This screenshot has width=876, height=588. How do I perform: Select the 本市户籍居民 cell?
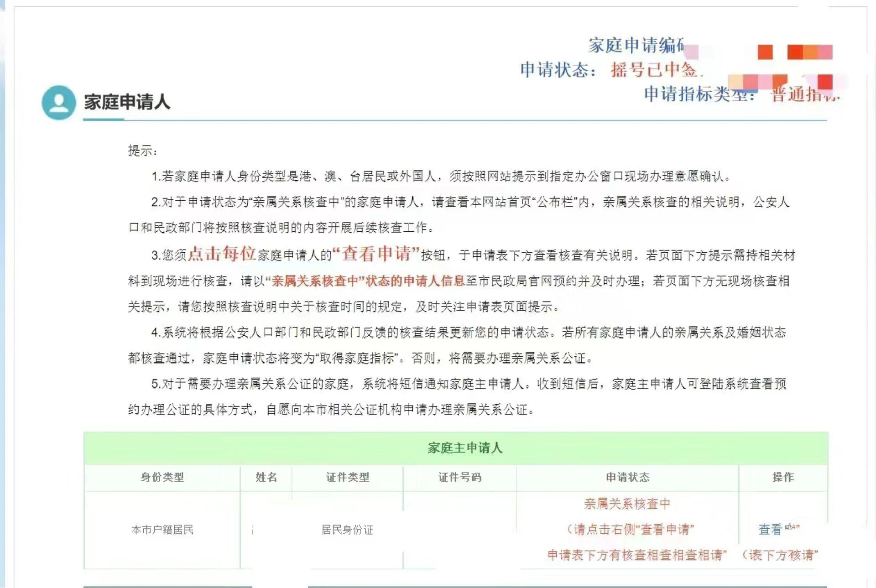tap(162, 530)
